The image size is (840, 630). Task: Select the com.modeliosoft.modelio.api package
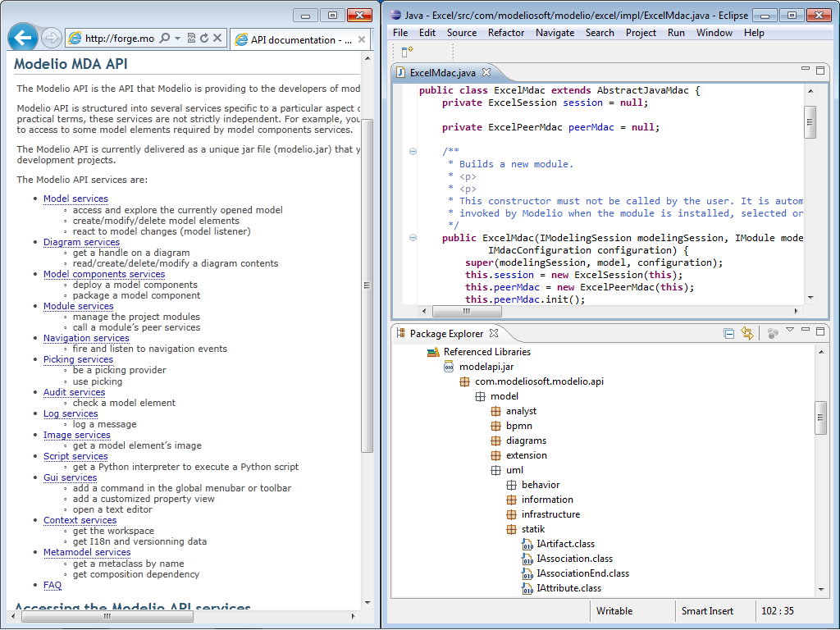click(x=539, y=381)
